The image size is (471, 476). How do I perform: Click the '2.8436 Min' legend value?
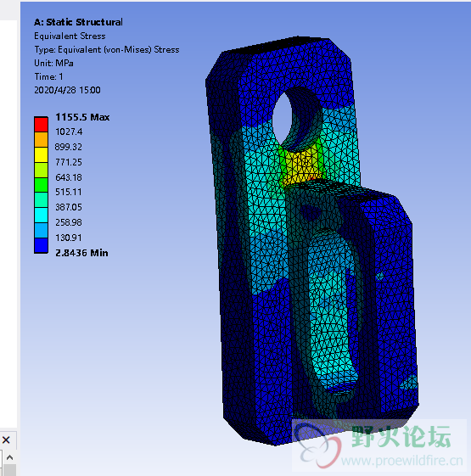coord(81,253)
